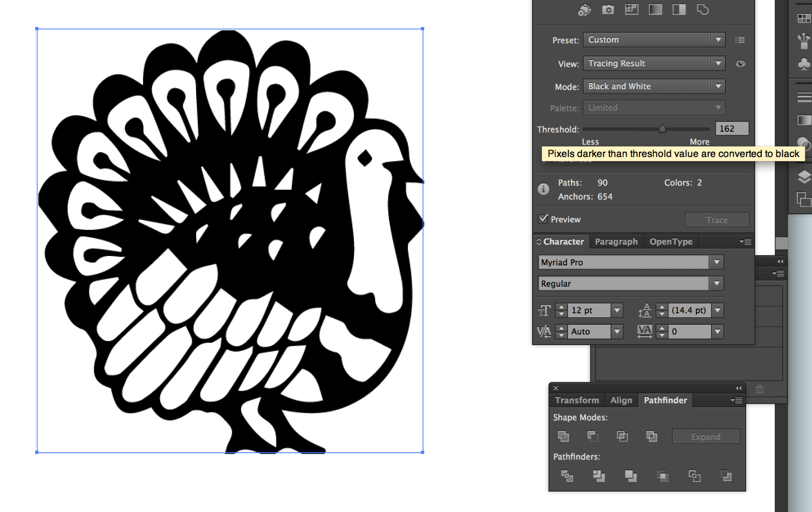
Task: Open the kerning dropdown arrow beside Auto
Action: point(617,332)
